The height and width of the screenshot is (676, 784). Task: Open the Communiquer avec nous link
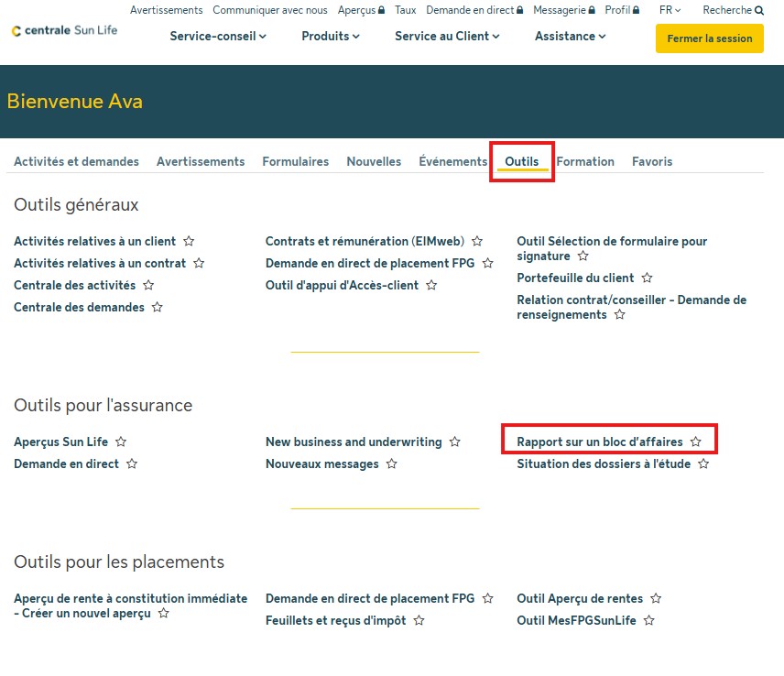[269, 11]
